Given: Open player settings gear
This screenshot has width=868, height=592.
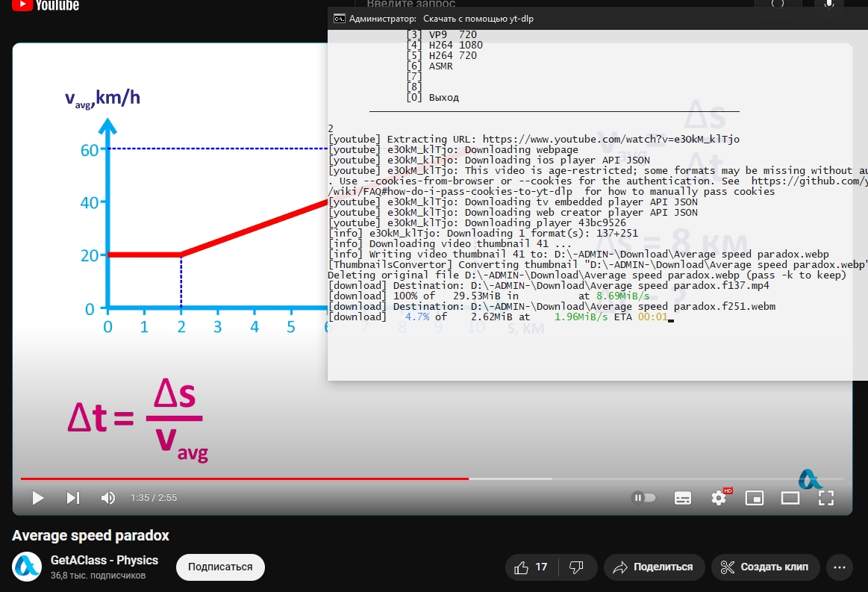Looking at the screenshot, I should point(719,498).
